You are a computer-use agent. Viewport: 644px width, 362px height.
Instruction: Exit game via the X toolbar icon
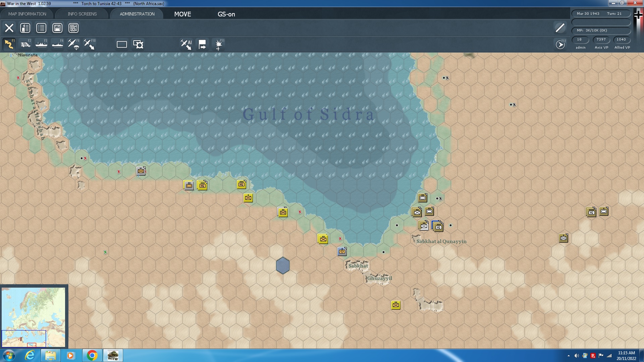(9, 28)
